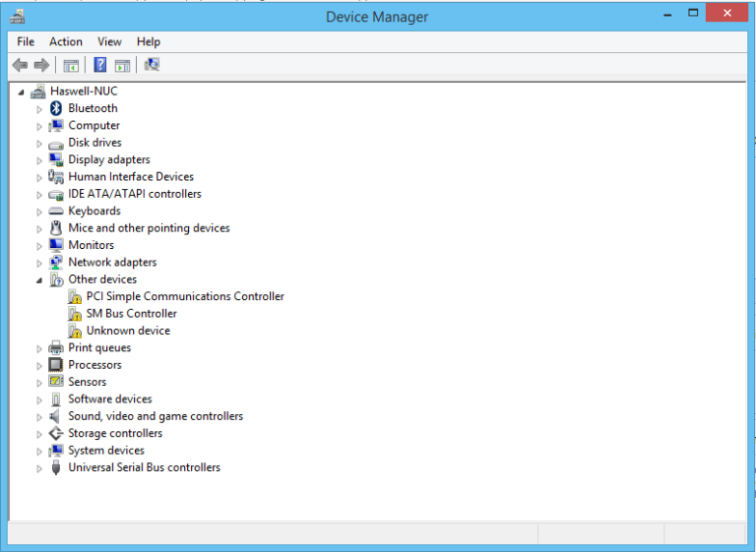The image size is (756, 552).
Task: Expand the Network adapters node
Action: coord(39,263)
